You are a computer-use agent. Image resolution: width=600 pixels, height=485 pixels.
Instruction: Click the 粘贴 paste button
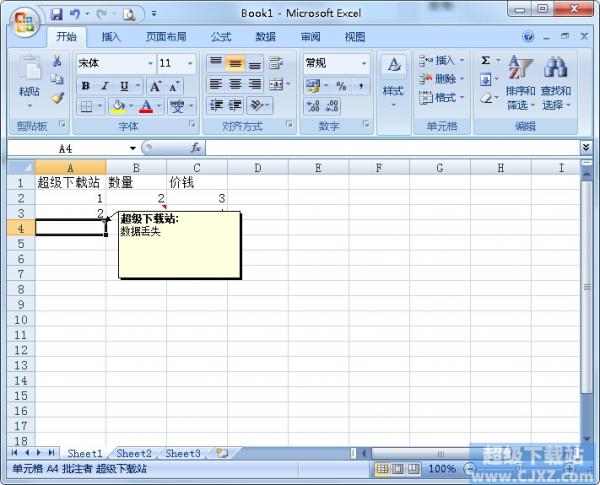(x=30, y=80)
